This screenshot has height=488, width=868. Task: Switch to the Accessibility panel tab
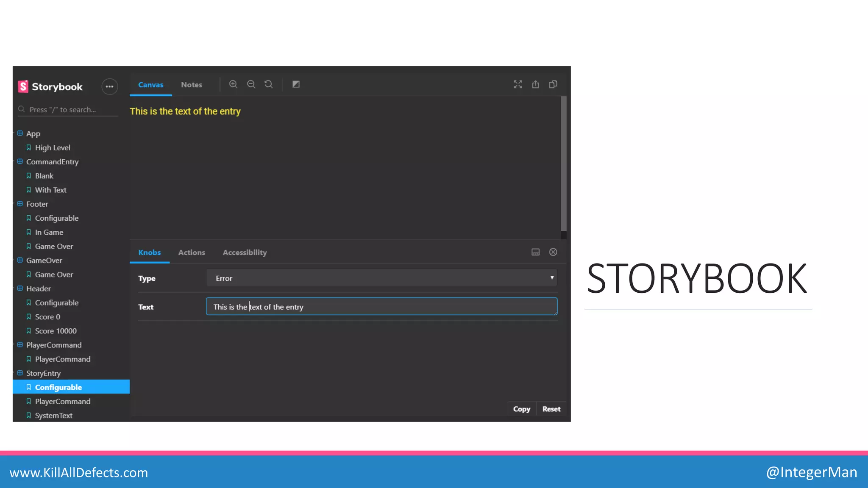[245, 252]
